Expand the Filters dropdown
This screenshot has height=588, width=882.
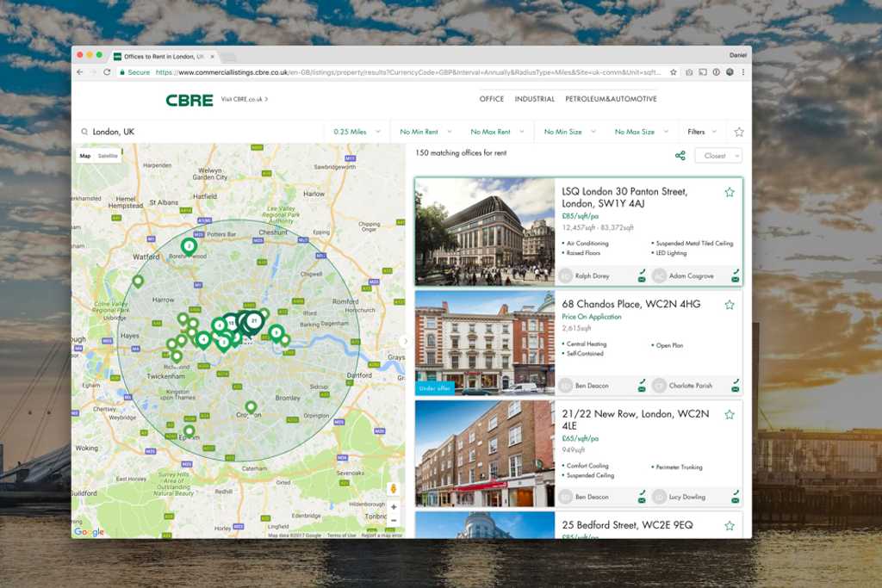(x=701, y=132)
